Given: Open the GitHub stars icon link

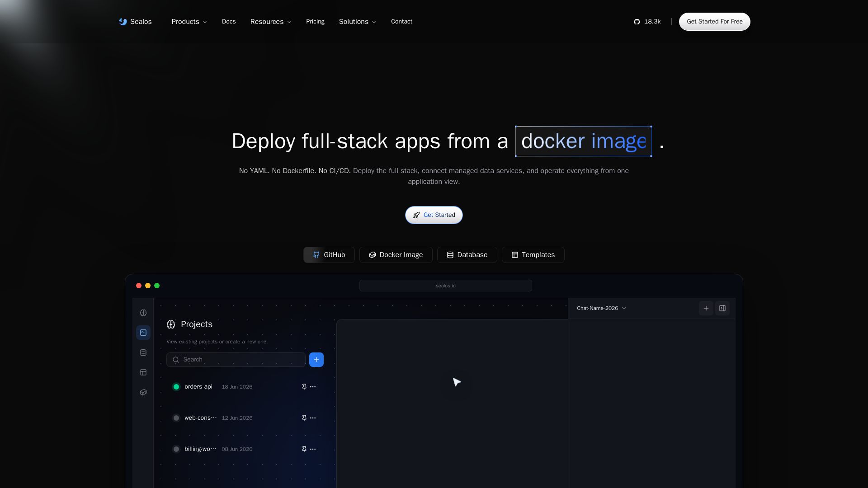Looking at the screenshot, I should (637, 22).
